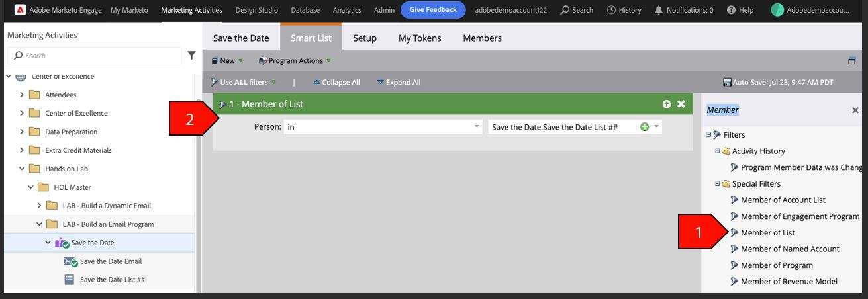
Task: Expand the Attendees folder
Action: point(22,95)
